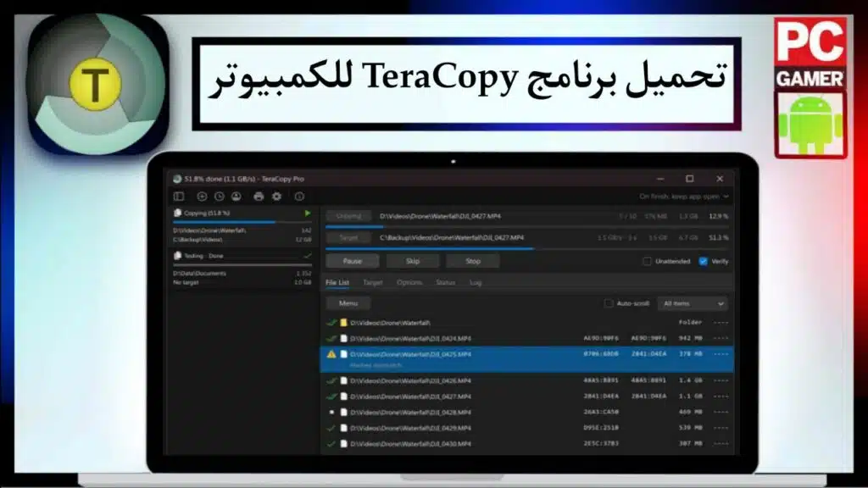The image size is (868, 488).
Task: Click the printer icon in the toolbar
Action: 259,196
